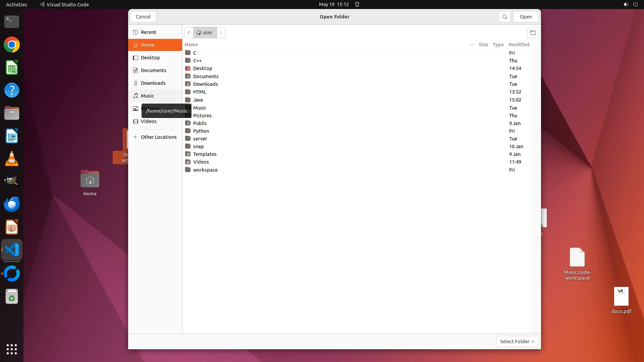Open Visual Studio Code from the dock

(x=12, y=250)
